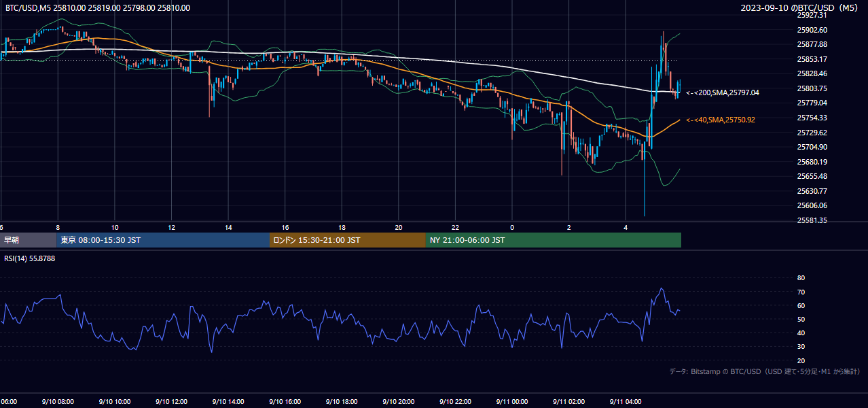The image size is (868, 408).
Task: Click price axis label 25779.04
Action: click(x=812, y=103)
